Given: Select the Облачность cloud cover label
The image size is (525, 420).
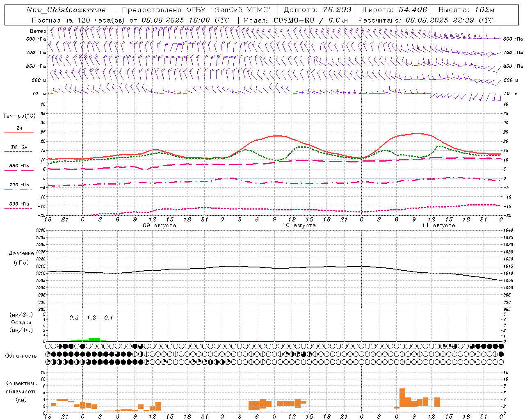Looking at the screenshot, I should pos(21,356).
